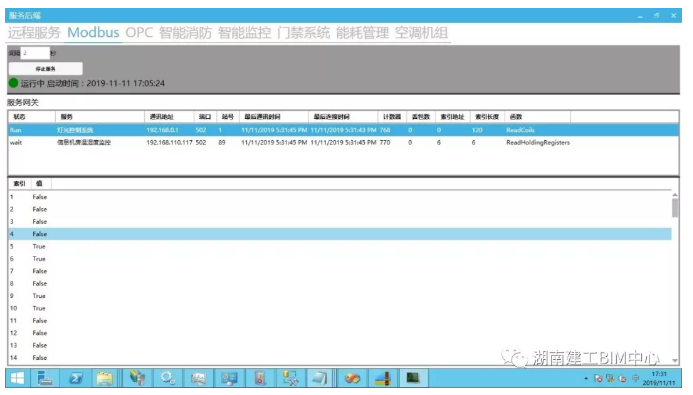Click the gear settings icon in taskbar
This screenshot has height=395, width=693.
tap(168, 378)
